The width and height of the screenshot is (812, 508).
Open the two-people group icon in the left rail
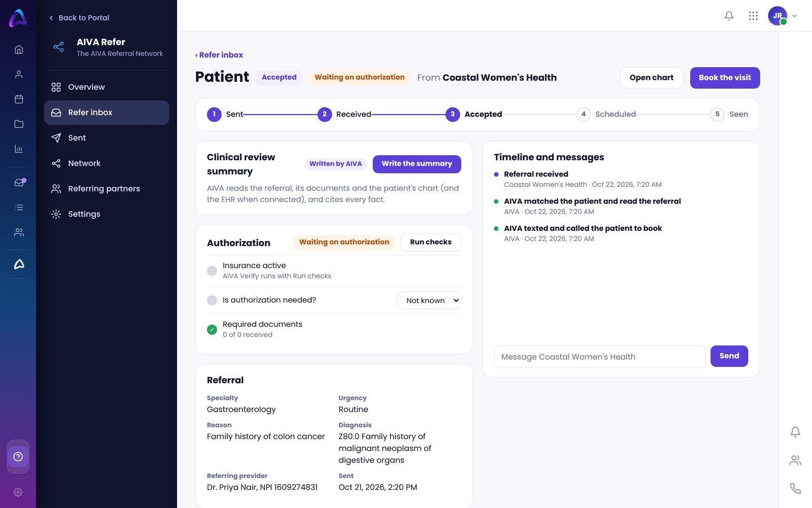[x=19, y=233]
